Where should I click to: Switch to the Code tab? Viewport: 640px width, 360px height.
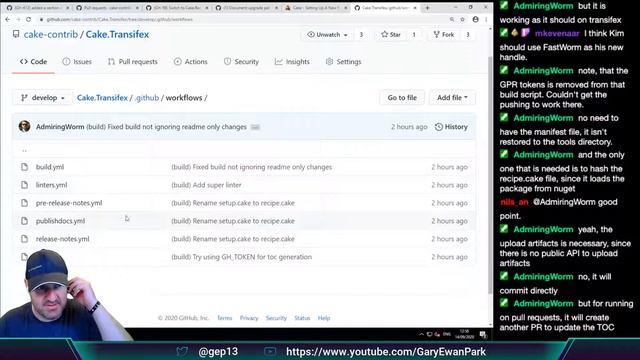click(33, 62)
